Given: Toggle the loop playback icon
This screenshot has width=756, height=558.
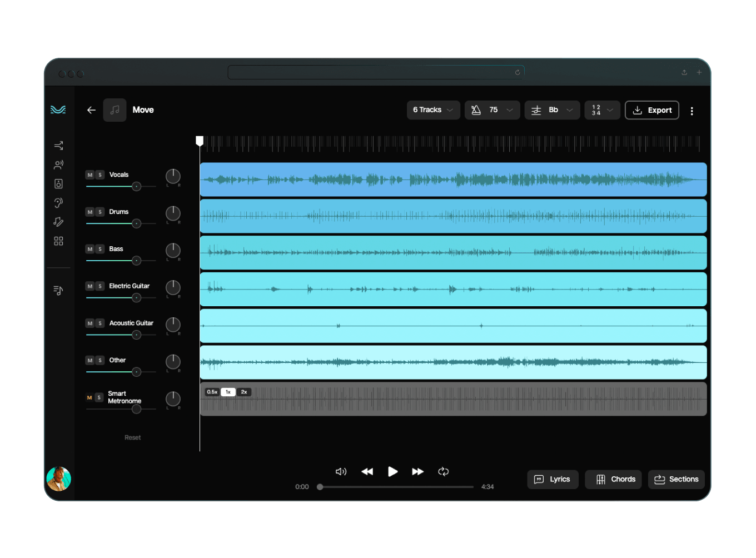Looking at the screenshot, I should pyautogui.click(x=443, y=471).
